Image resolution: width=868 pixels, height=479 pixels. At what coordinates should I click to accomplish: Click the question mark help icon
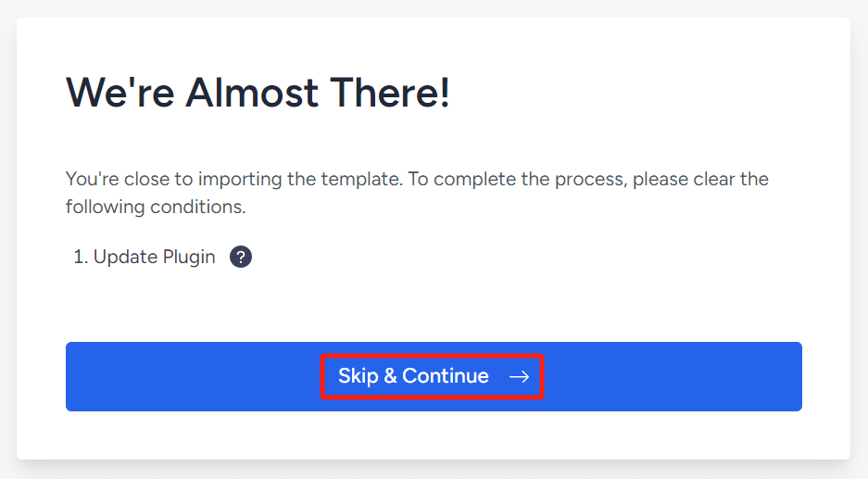[241, 257]
